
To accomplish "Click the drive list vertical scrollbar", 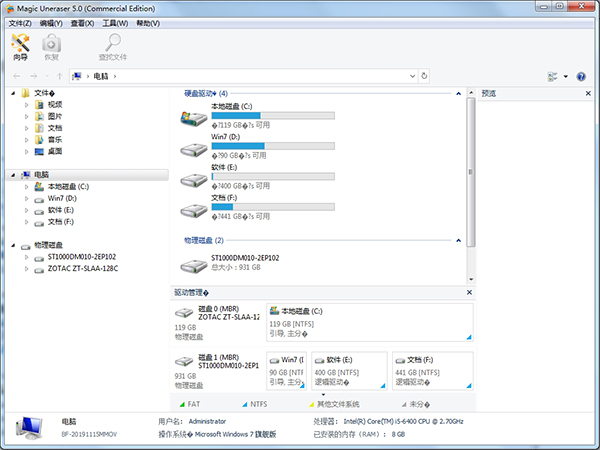I will [x=471, y=172].
